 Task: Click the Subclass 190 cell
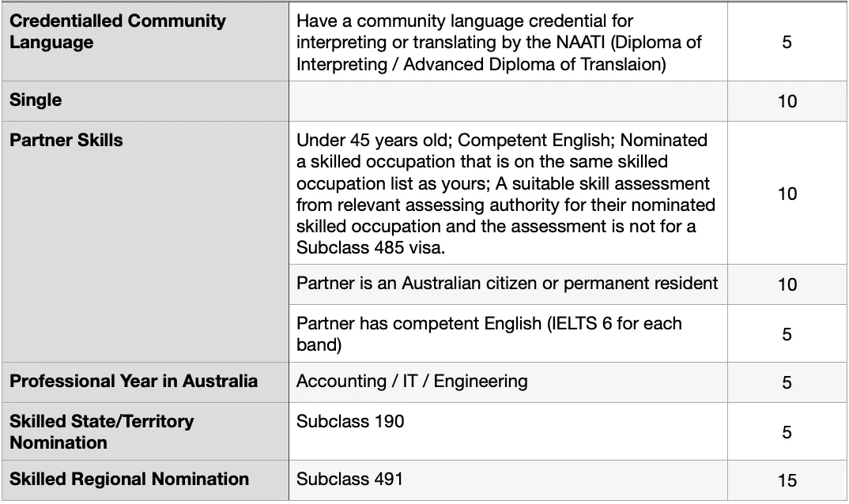pyautogui.click(x=508, y=431)
